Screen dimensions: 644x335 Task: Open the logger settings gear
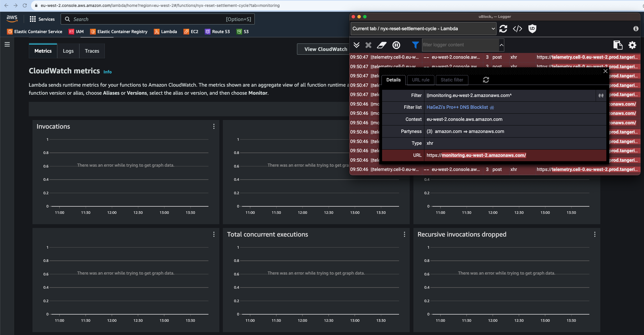pyautogui.click(x=632, y=45)
